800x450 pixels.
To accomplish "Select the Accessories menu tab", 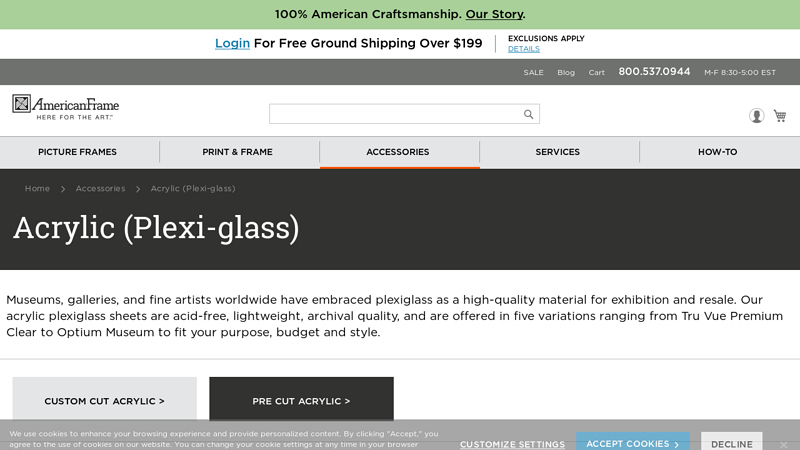I will [x=398, y=152].
